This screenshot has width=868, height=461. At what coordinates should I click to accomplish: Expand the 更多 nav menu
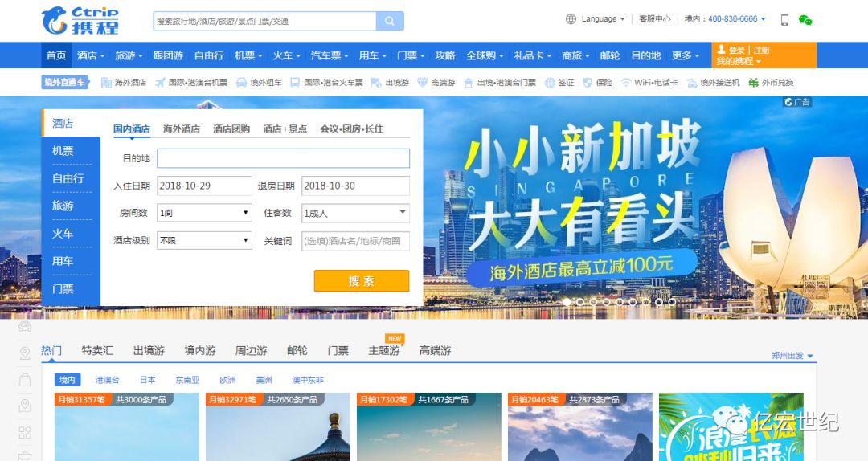(686, 55)
